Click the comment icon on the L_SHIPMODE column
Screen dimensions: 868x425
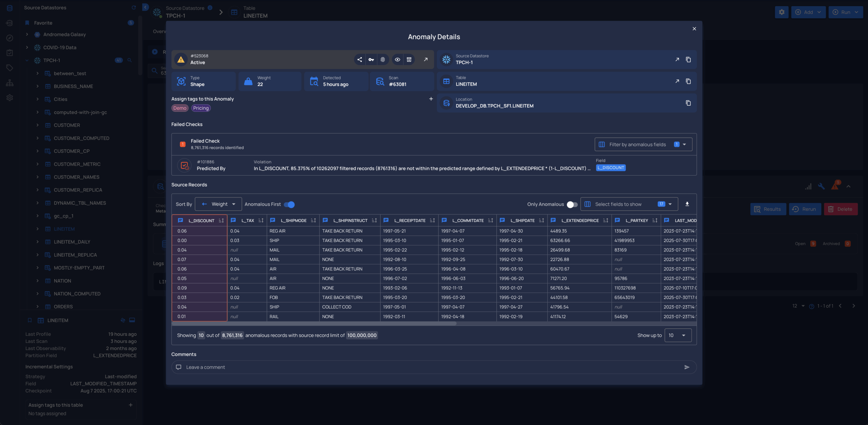click(273, 220)
